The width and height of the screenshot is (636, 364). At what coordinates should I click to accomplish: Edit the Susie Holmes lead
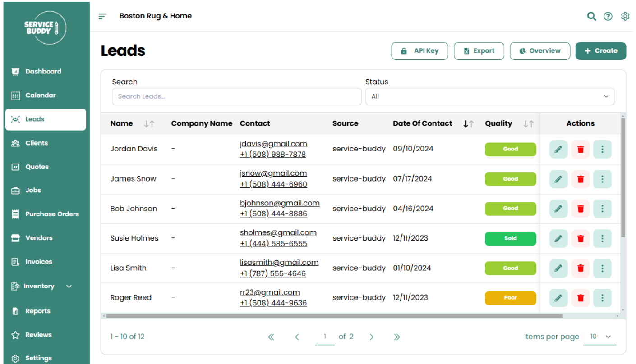point(558,238)
